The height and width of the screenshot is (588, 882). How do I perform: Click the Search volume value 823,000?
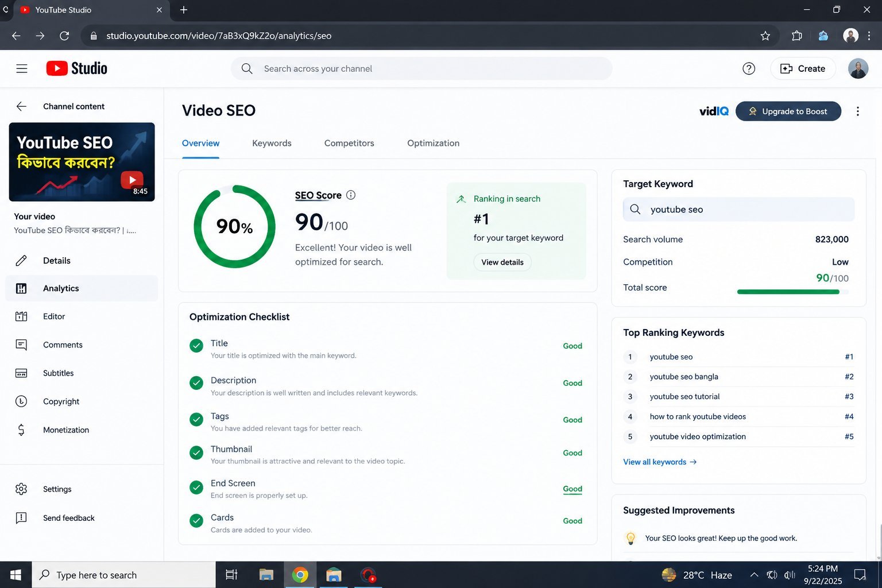(831, 239)
